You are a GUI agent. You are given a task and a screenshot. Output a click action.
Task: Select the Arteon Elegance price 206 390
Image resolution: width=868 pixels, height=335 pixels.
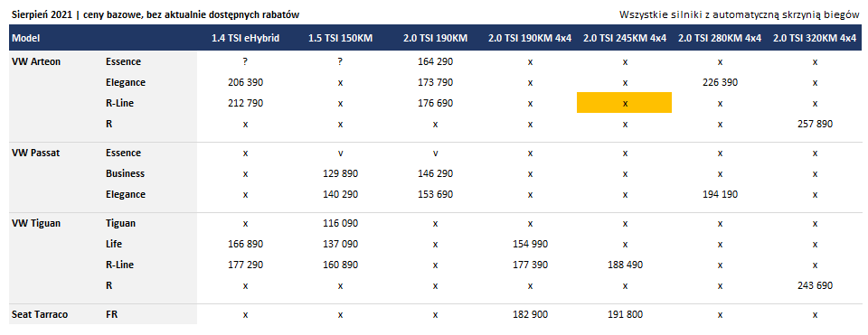[245, 82]
